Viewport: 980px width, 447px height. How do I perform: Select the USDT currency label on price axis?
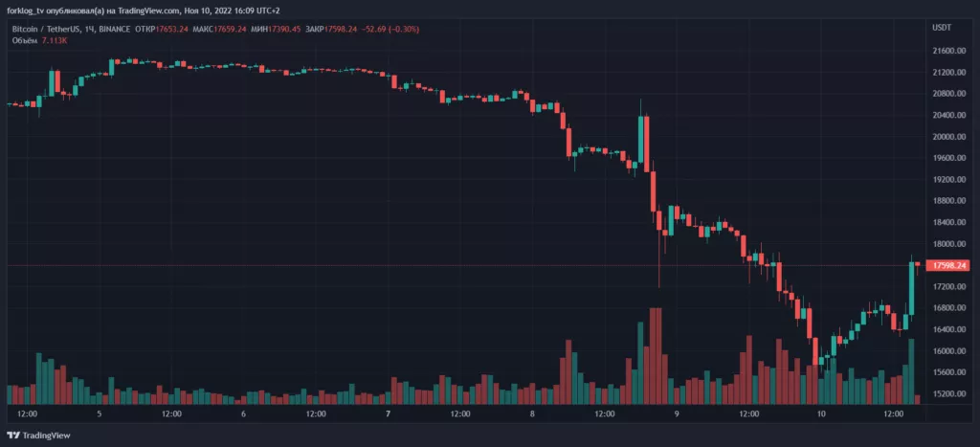pyautogui.click(x=942, y=28)
